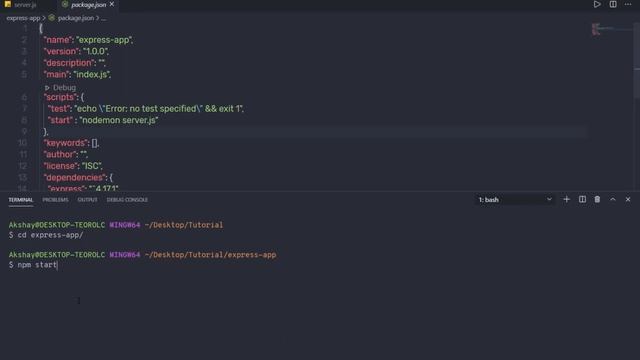The width and height of the screenshot is (640, 360).
Task: Click the "dependencies" line
Action: coord(78,177)
